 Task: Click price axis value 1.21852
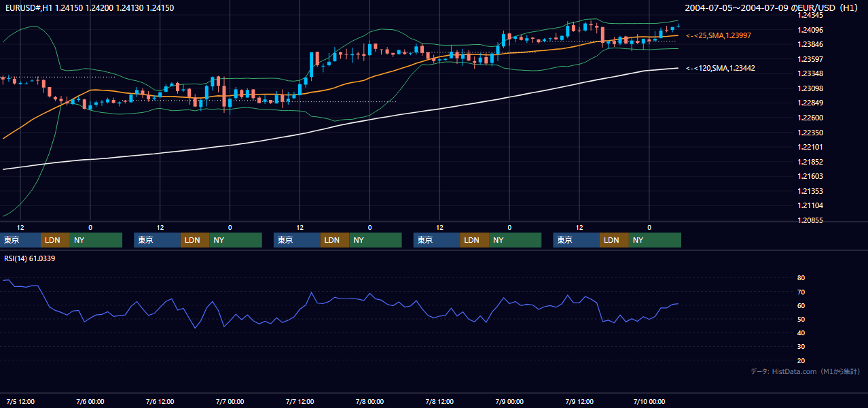810,162
